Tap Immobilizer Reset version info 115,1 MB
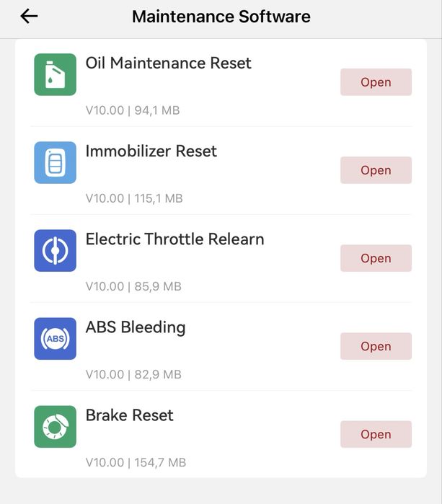Screen dimensions: 442x504 [x=134, y=198]
